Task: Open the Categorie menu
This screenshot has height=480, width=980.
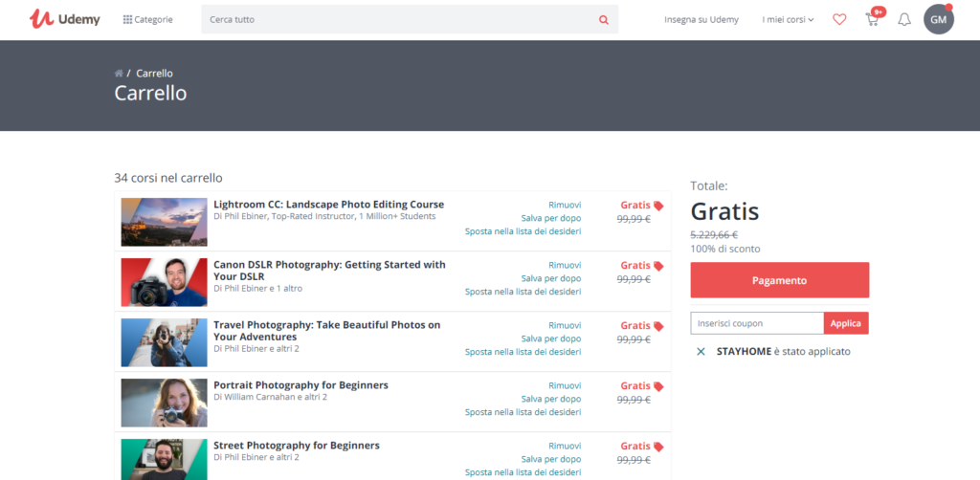Action: 148,19
